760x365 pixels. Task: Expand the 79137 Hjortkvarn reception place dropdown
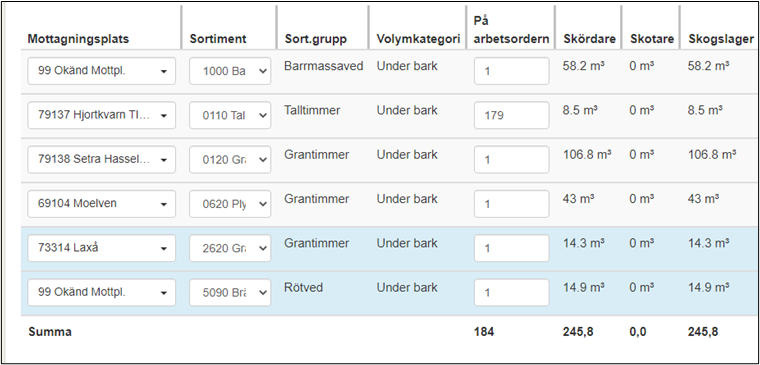point(101,115)
